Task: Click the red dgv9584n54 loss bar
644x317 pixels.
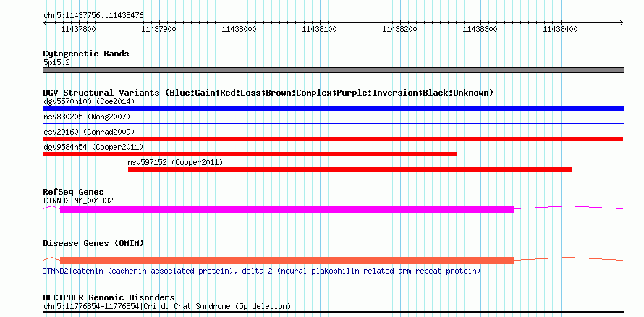Action: 250,154
